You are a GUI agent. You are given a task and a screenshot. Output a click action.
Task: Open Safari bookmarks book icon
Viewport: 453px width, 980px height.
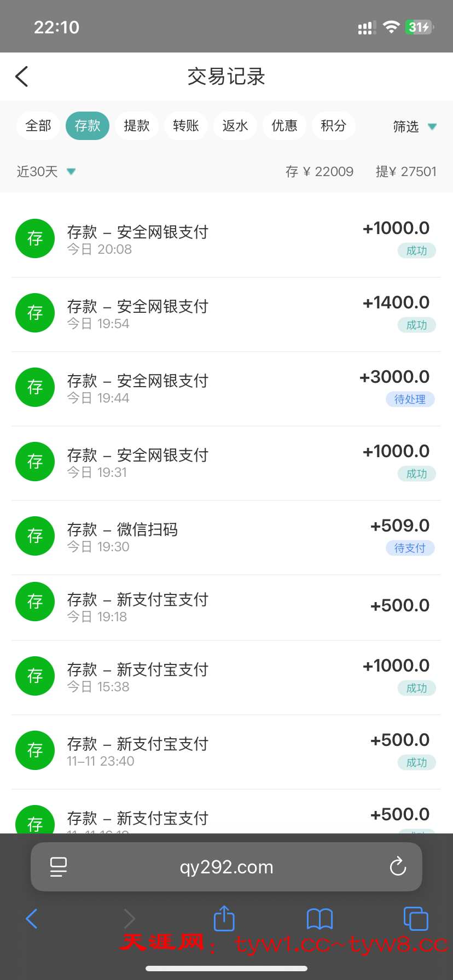click(320, 919)
